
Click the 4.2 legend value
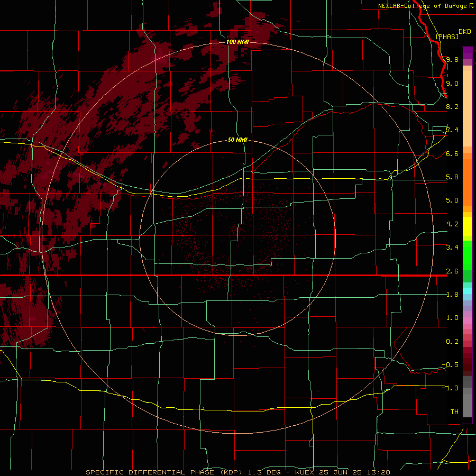coord(452,224)
